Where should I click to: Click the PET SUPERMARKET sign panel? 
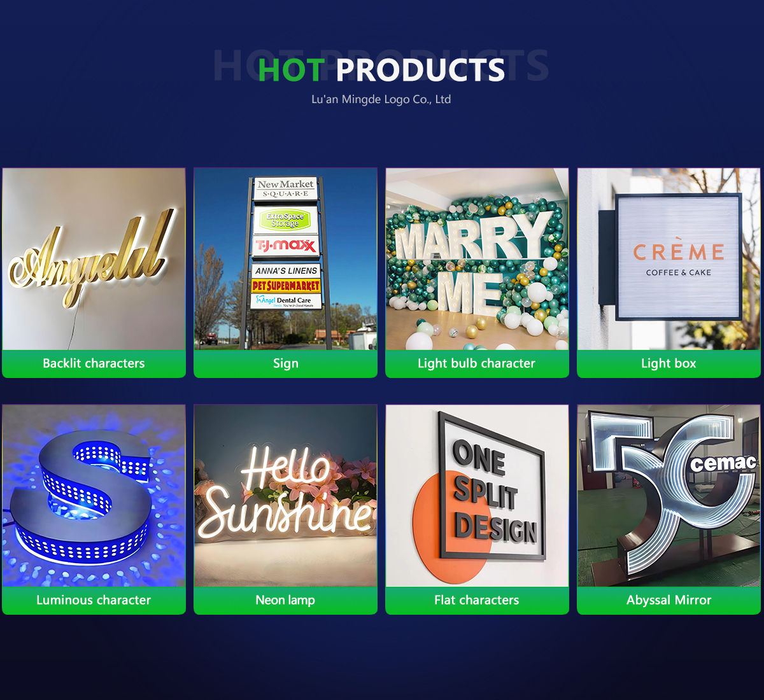tap(285, 286)
